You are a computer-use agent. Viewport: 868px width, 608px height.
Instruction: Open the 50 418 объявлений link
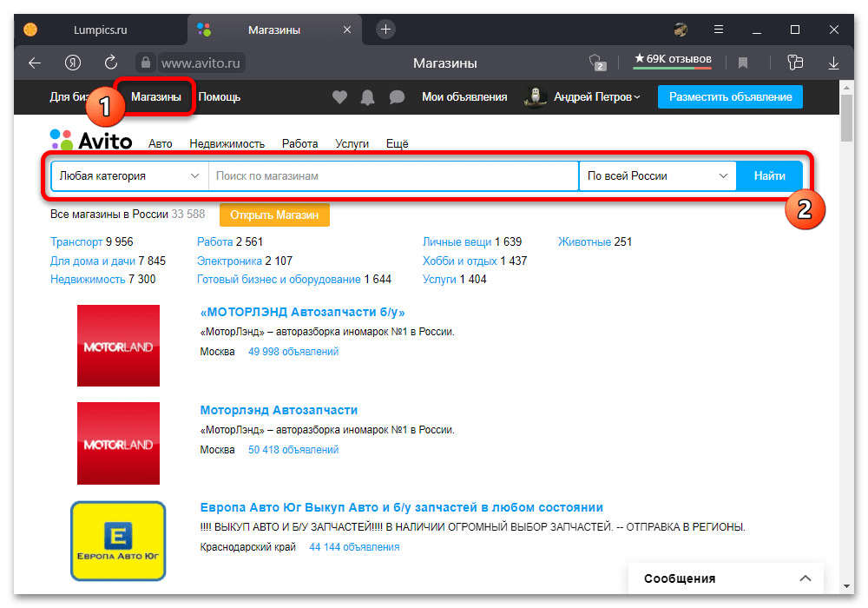point(293,450)
